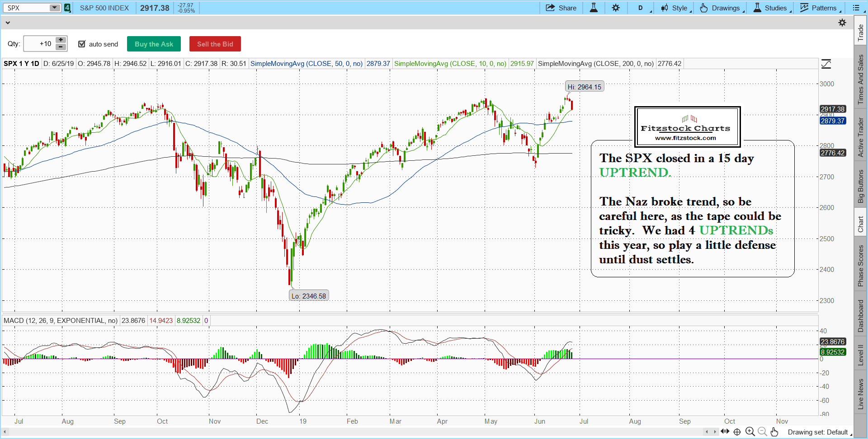Uncheck the auto send checkbox

coord(82,44)
